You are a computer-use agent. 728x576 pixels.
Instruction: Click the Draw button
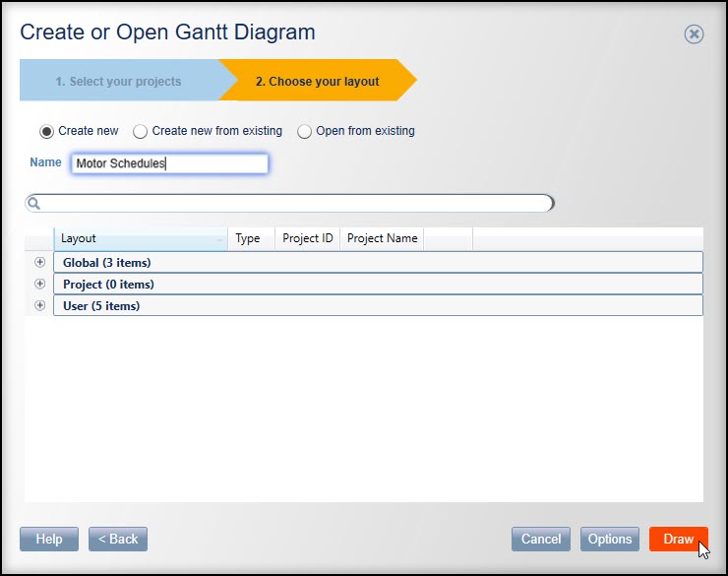point(679,539)
